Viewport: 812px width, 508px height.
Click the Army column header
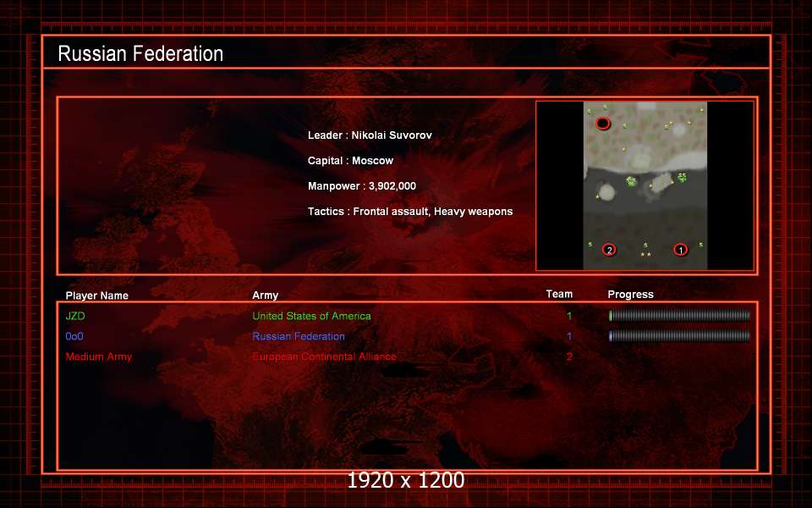tap(265, 295)
